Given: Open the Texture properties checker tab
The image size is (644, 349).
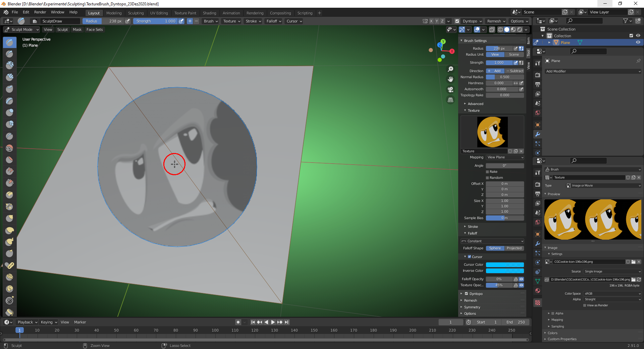Looking at the screenshot, I should pos(538,303).
